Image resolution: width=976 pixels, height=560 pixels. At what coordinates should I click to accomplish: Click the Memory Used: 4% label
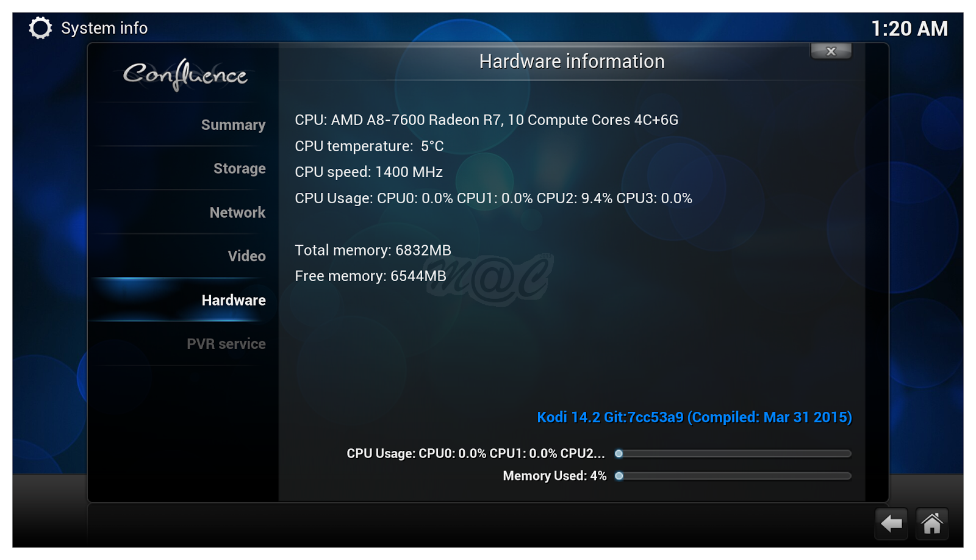(x=554, y=476)
